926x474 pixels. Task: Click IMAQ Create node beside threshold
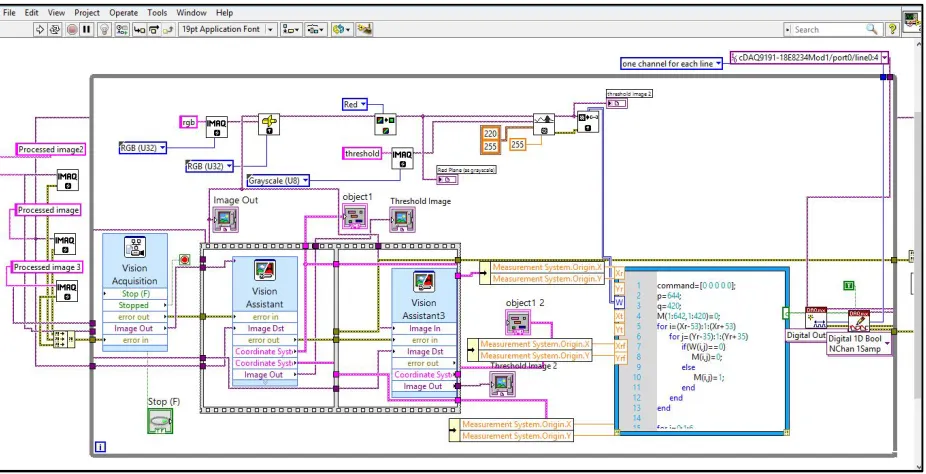coord(403,158)
